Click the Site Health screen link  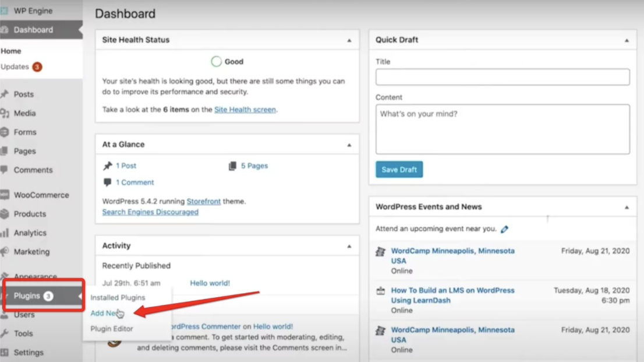pyautogui.click(x=245, y=110)
